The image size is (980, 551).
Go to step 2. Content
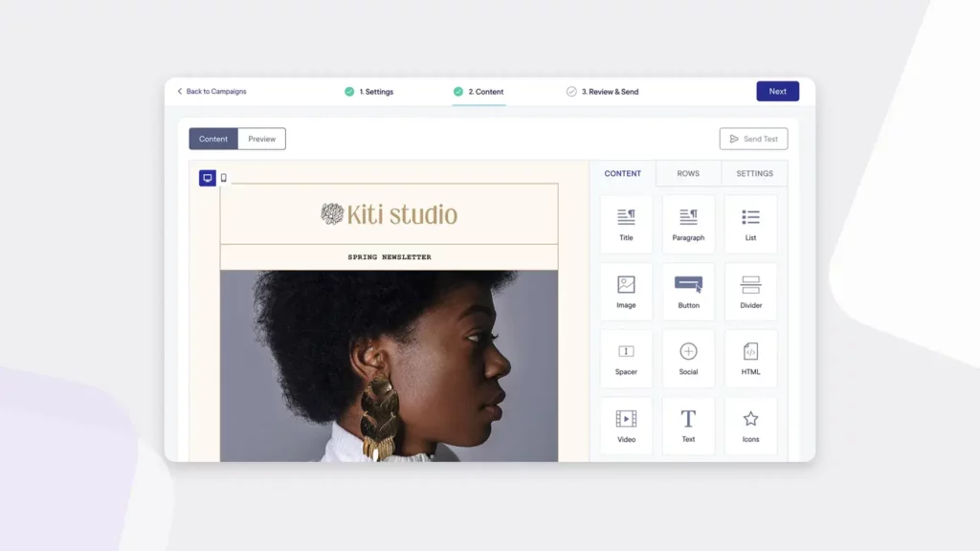(479, 92)
